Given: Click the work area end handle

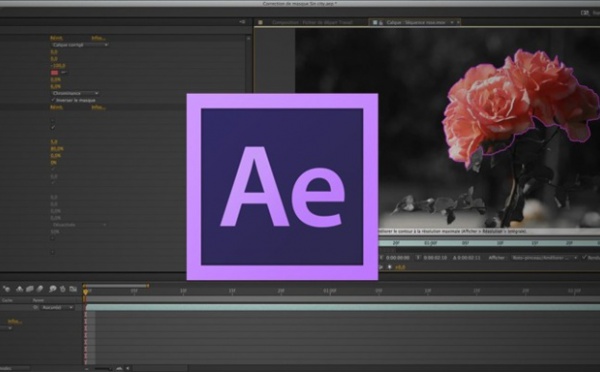Looking at the screenshot, I should coord(148,286).
